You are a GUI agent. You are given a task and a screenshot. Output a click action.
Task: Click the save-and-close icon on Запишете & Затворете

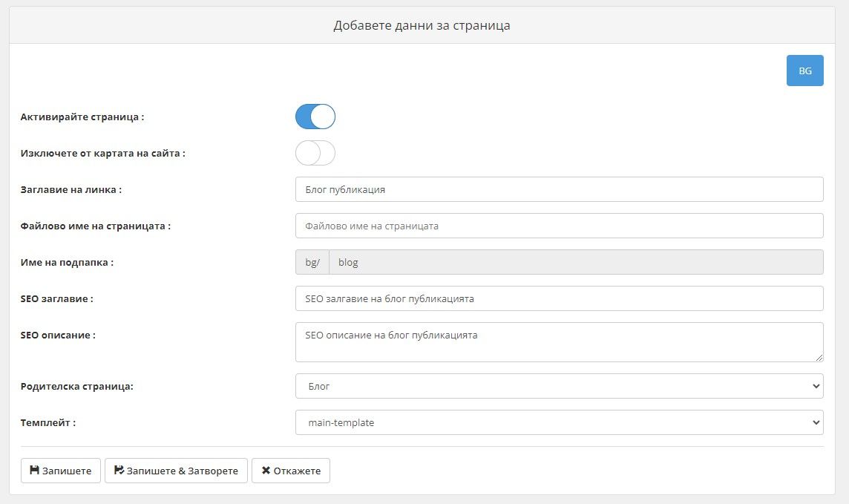[119, 471]
